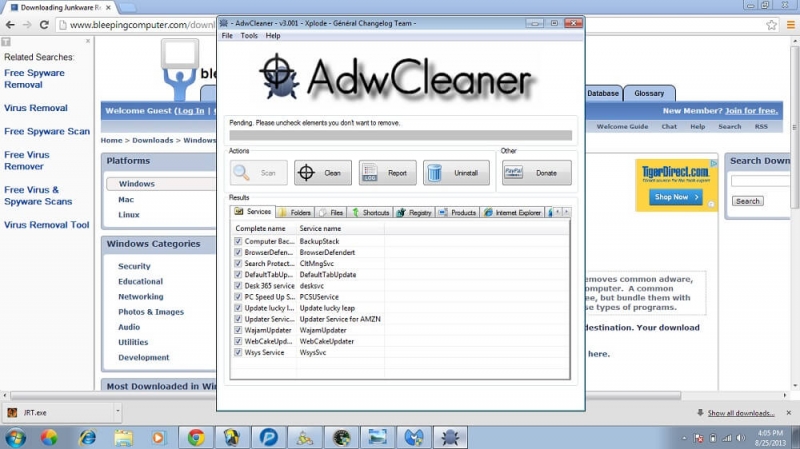The image size is (800, 449).
Task: Uncheck the Desk 365 service checkbox
Action: tap(238, 286)
